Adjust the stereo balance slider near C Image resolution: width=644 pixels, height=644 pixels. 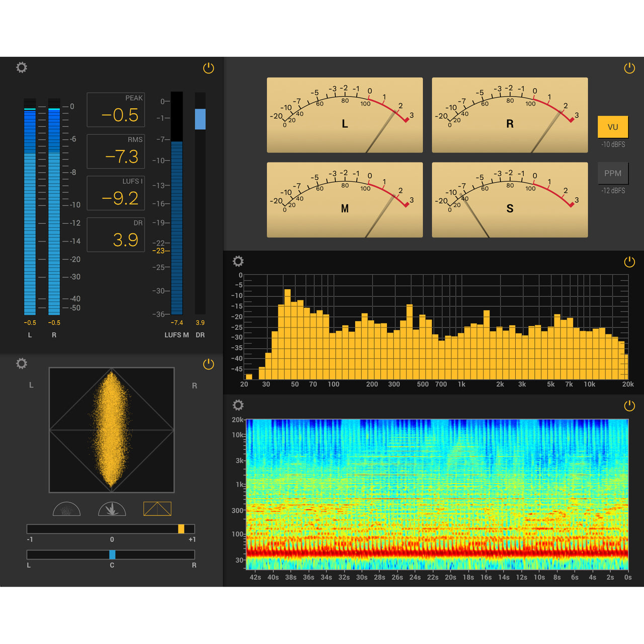tap(112, 554)
